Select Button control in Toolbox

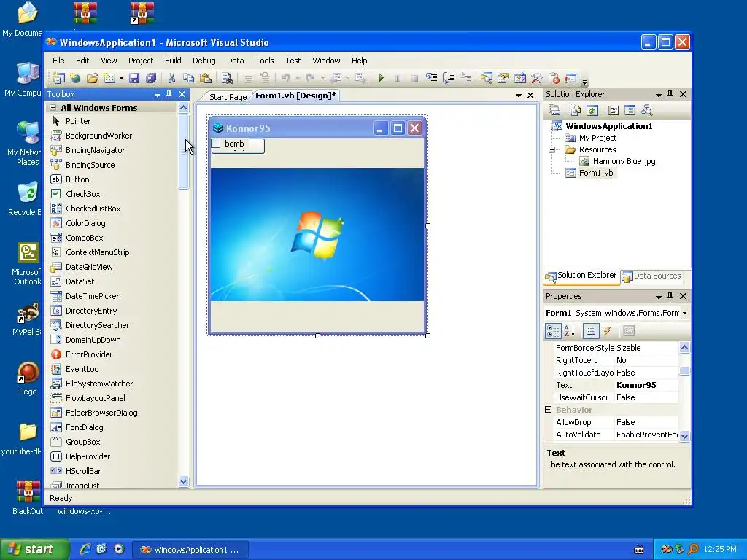point(77,179)
